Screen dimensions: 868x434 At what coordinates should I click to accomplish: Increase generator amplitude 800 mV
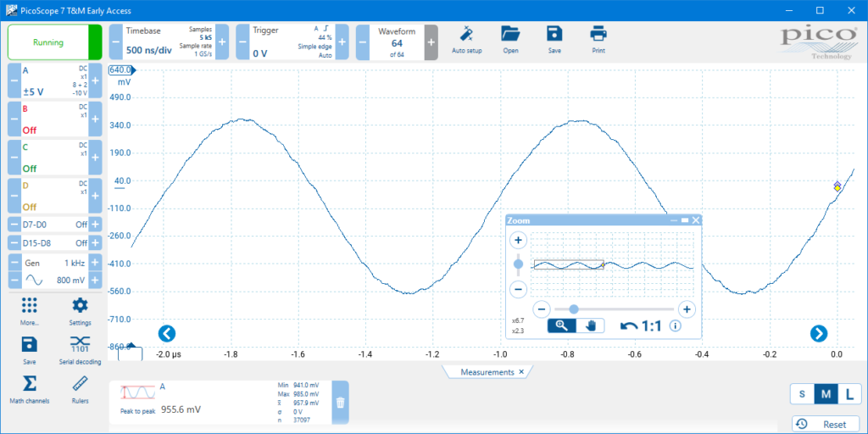click(x=95, y=281)
